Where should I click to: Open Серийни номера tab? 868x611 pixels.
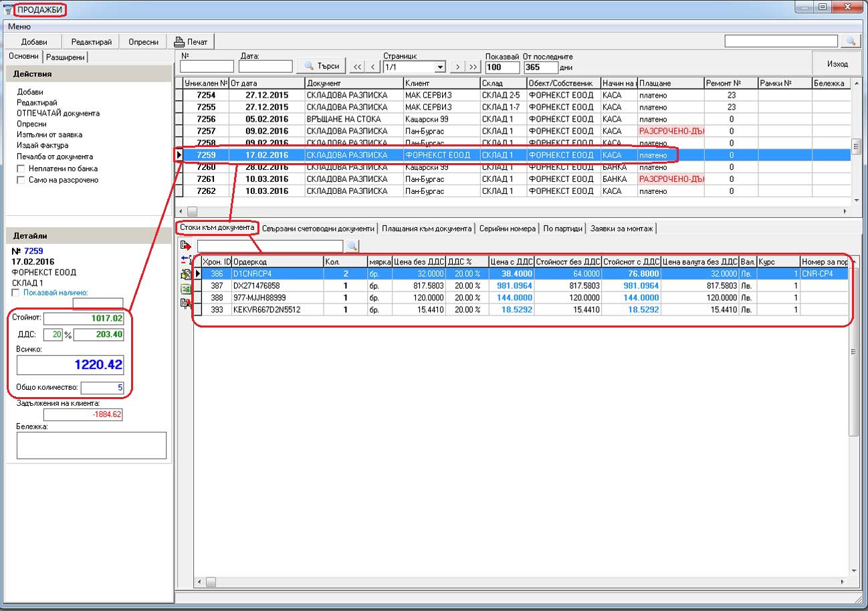[508, 229]
